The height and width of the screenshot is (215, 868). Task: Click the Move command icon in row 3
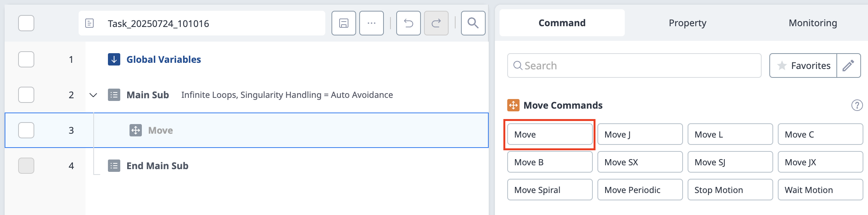pos(135,130)
